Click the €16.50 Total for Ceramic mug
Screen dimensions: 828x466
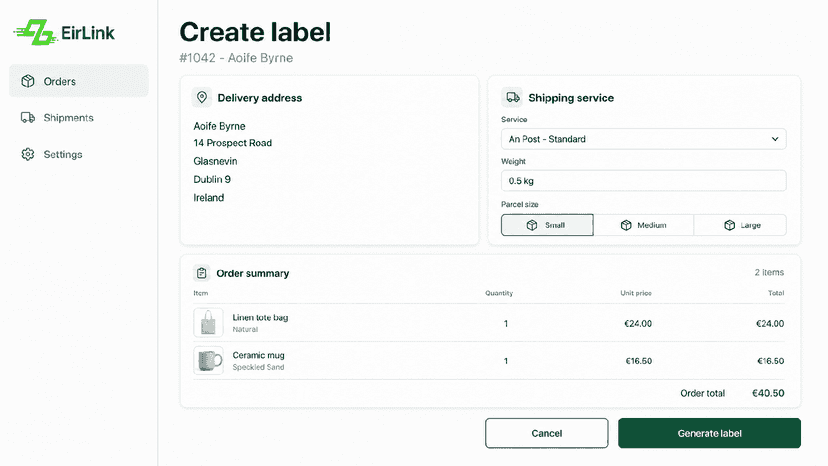(x=770, y=361)
